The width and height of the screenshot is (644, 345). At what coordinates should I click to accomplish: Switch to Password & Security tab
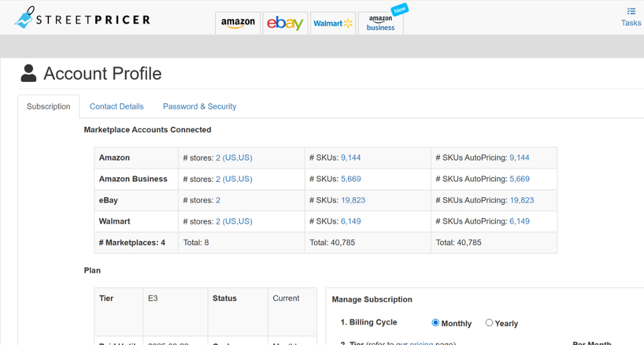point(200,106)
